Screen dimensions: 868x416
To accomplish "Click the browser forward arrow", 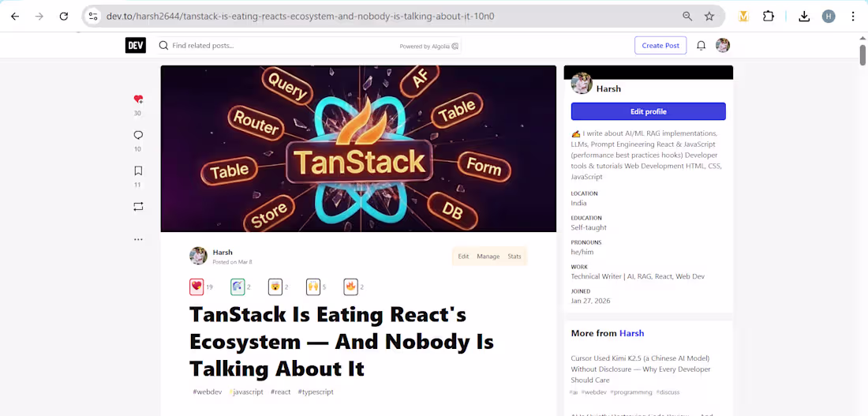I will pos(39,17).
